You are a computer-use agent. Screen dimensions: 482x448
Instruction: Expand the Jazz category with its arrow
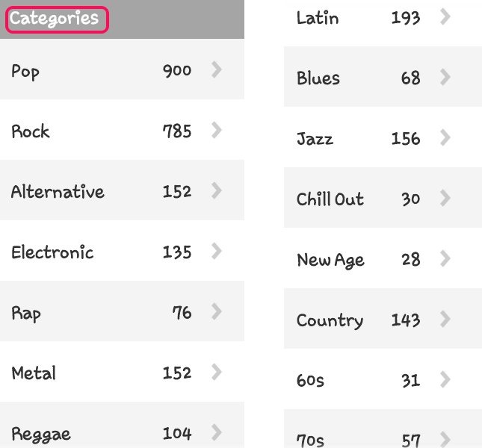coord(445,138)
